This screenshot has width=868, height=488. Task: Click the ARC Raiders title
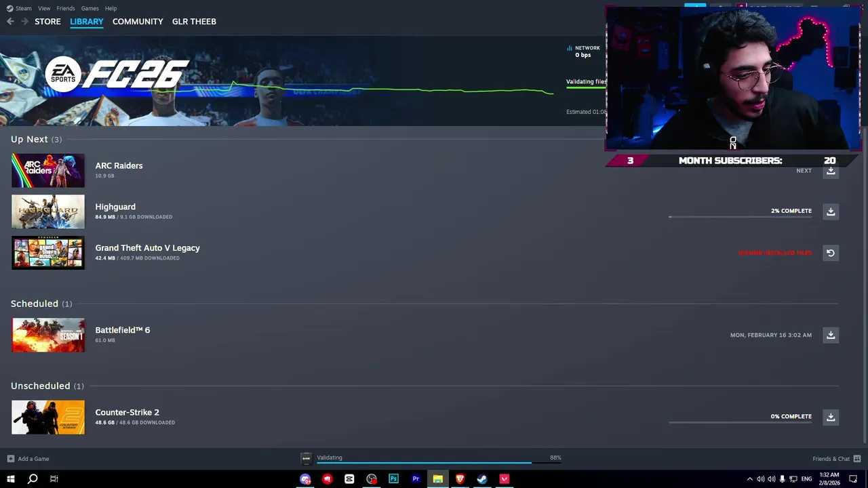click(119, 165)
